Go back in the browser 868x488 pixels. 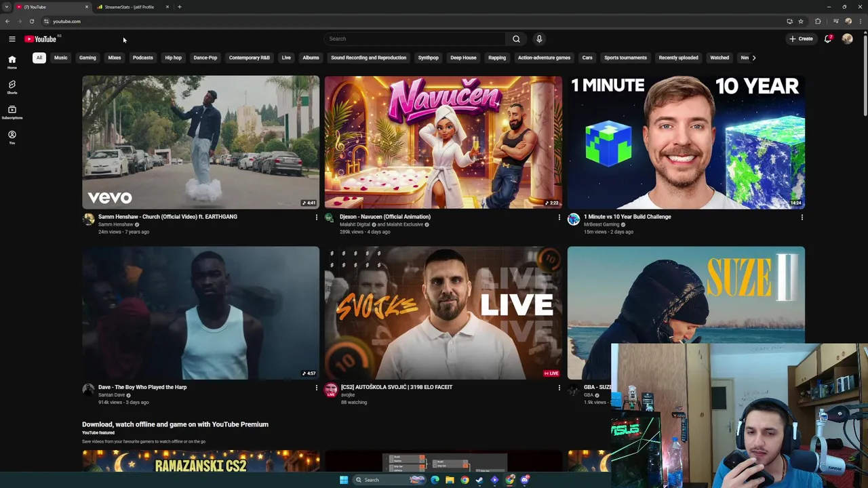click(7, 21)
